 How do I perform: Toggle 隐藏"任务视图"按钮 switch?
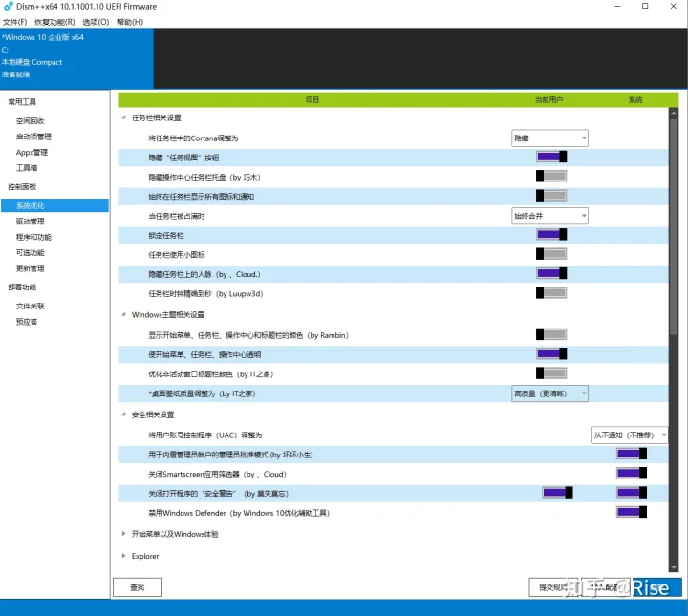(551, 157)
